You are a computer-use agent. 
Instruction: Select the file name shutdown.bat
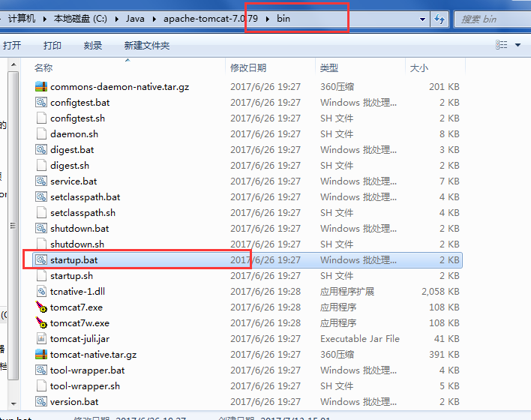(x=79, y=229)
